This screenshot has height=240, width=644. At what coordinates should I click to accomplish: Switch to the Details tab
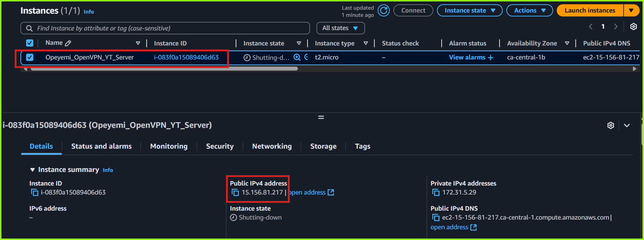coord(41,146)
